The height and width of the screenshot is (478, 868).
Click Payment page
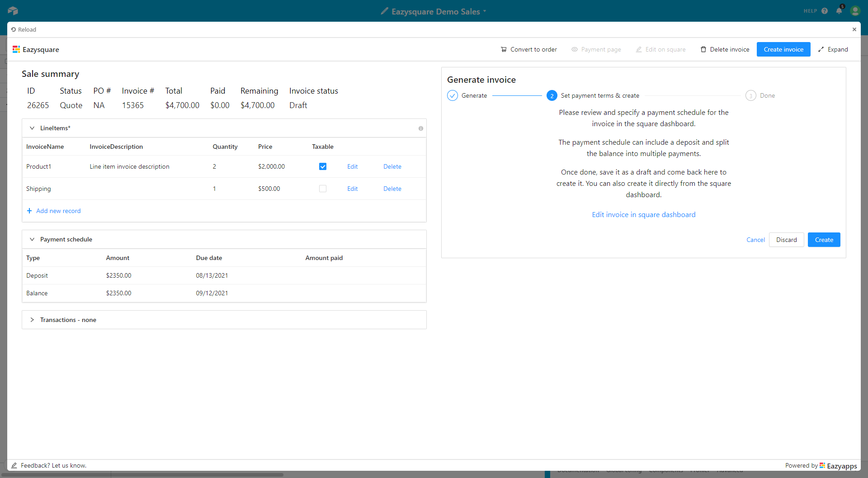[x=596, y=49]
